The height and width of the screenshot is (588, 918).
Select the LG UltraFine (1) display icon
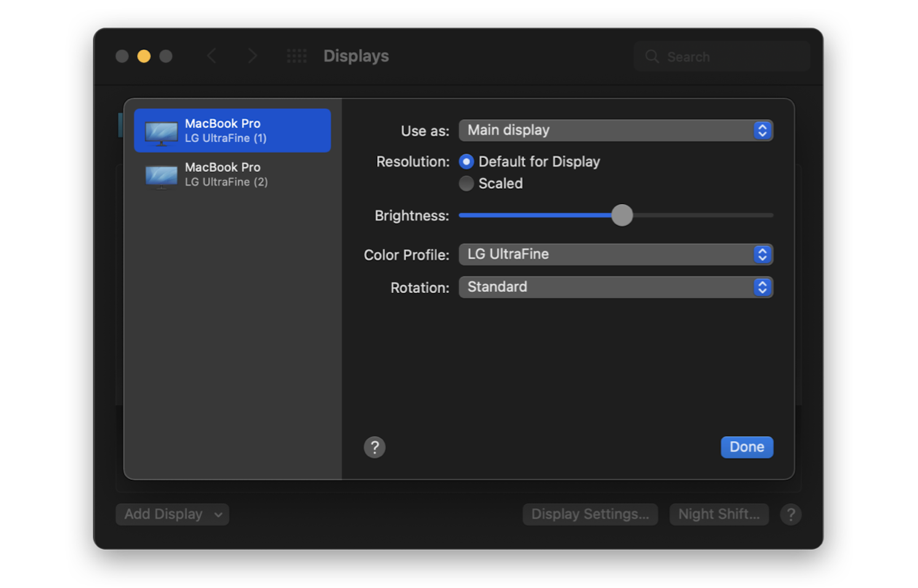pyautogui.click(x=160, y=130)
